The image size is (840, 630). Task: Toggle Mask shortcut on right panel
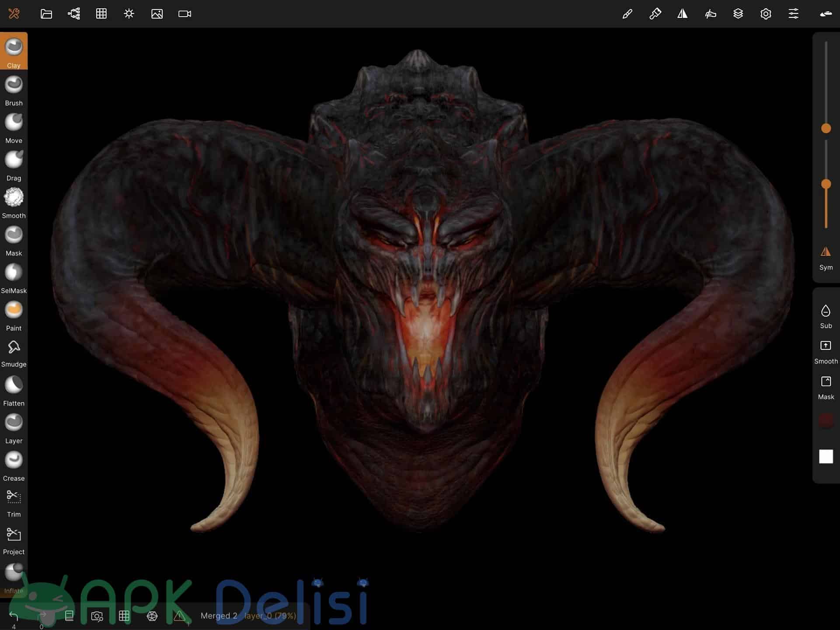[826, 388]
